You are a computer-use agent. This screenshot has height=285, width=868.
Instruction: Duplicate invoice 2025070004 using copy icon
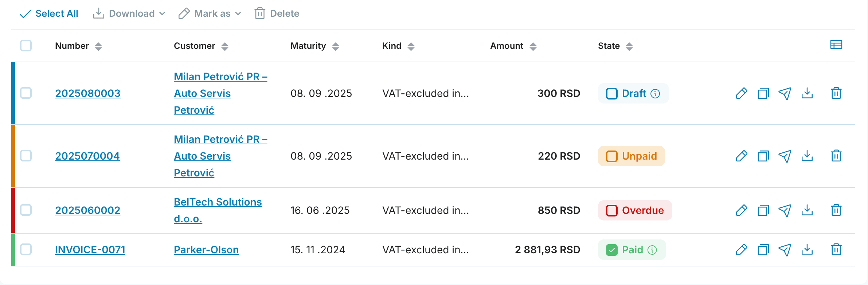coord(763,156)
